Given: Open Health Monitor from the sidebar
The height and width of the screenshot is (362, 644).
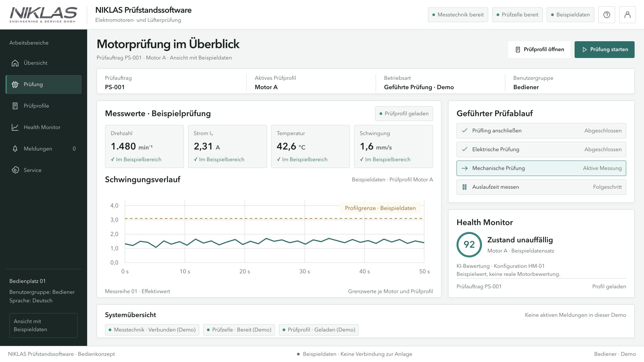Looking at the screenshot, I should pos(44,127).
